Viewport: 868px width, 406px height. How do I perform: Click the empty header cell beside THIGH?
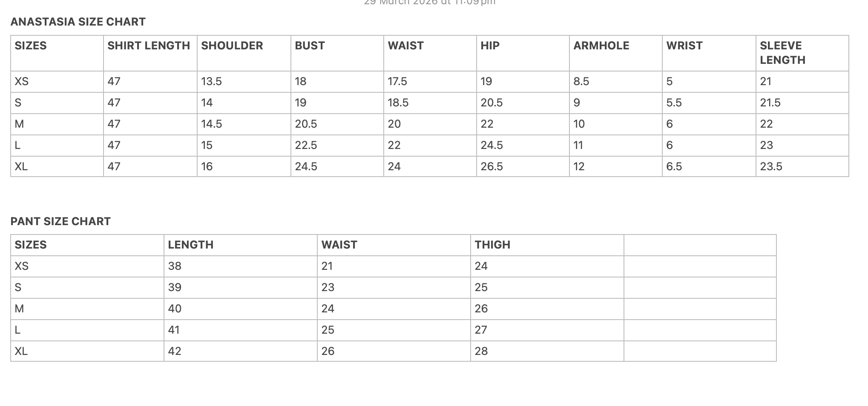700,245
